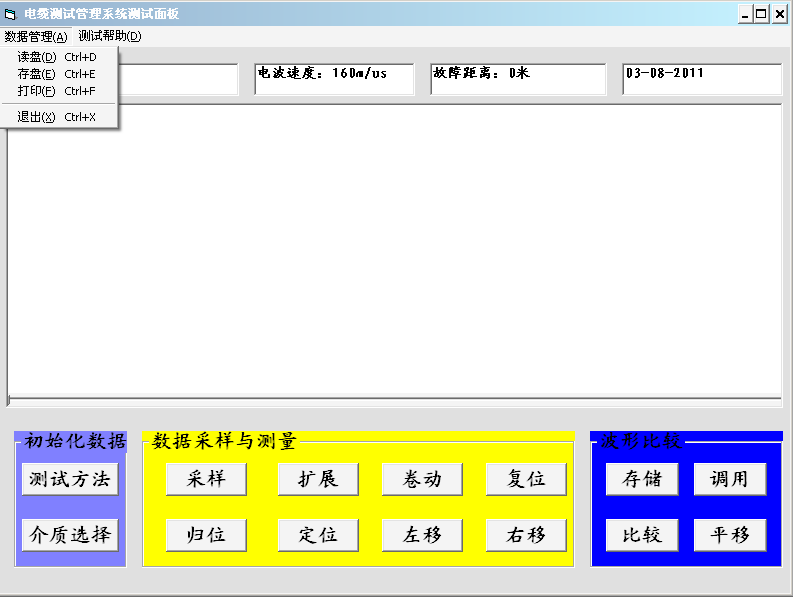The image size is (793, 597).
Task: Open the 数据管理 menu
Action: tap(36, 36)
